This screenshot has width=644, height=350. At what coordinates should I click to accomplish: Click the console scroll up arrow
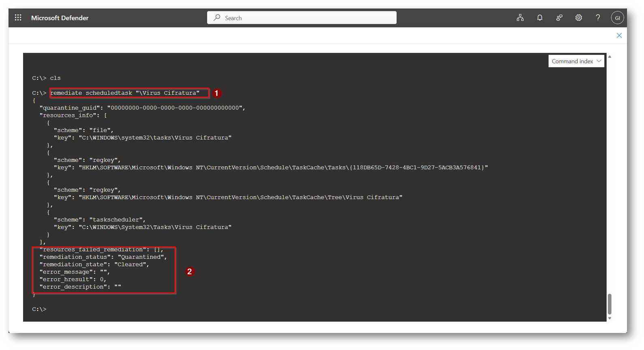coord(609,57)
